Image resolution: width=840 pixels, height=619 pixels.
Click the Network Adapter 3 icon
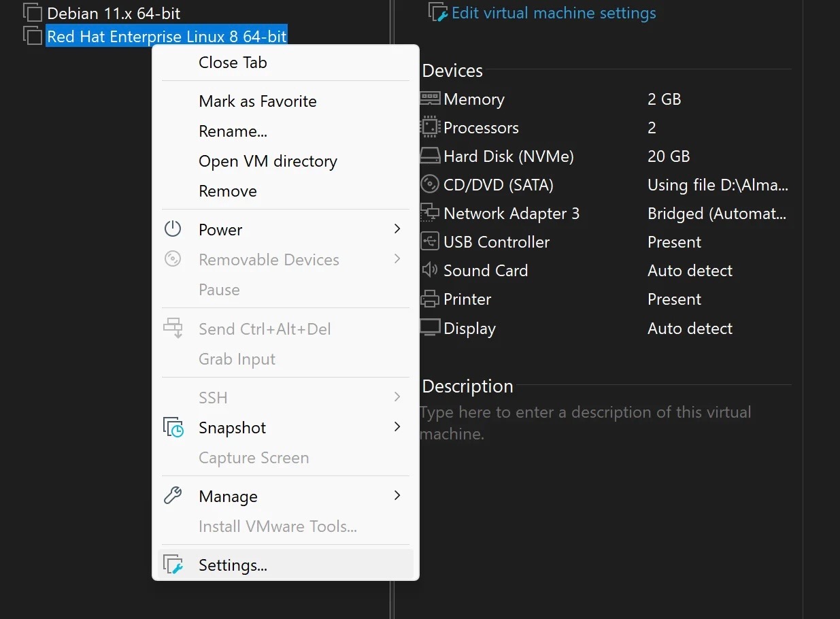(x=430, y=214)
